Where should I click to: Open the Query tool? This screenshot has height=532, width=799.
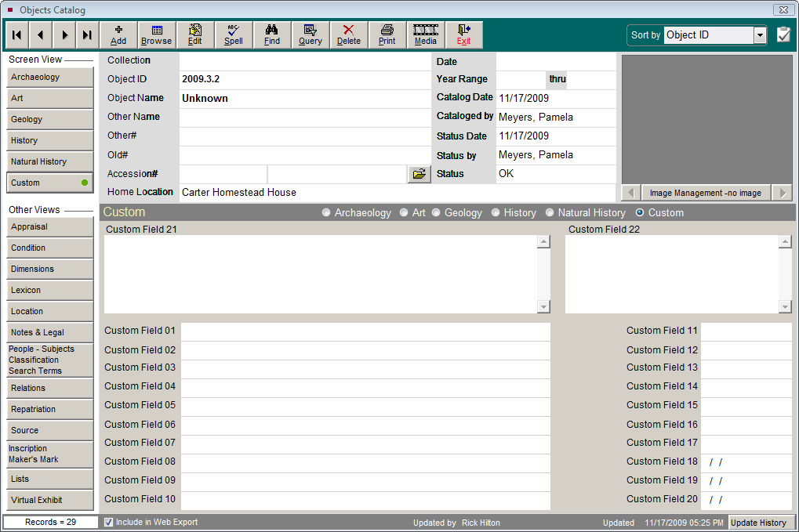(310, 34)
